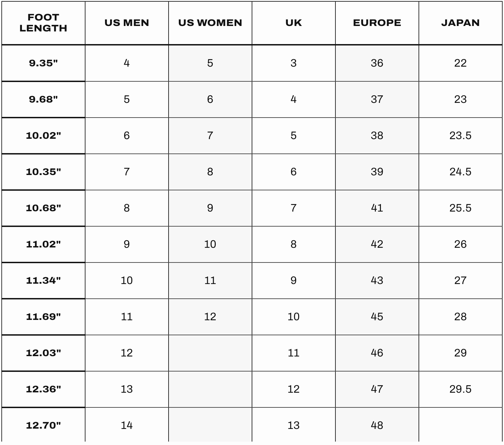Select the US MEN column header

(127, 23)
